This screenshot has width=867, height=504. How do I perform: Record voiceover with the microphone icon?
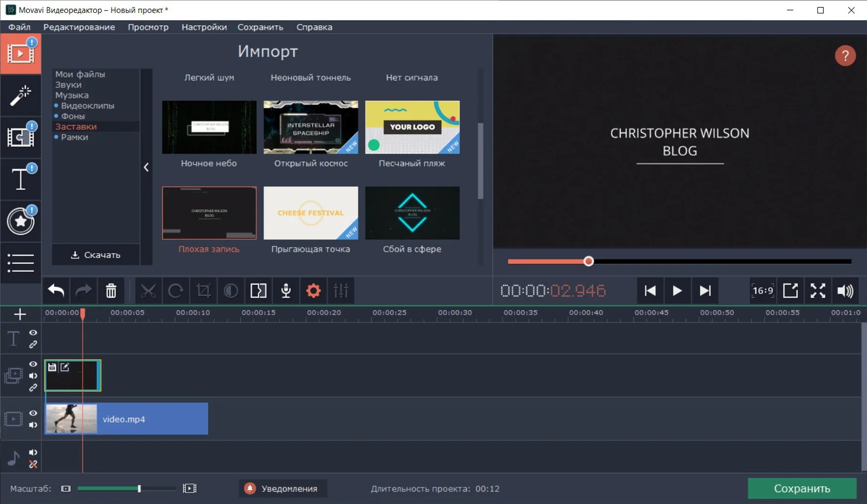[x=286, y=291]
